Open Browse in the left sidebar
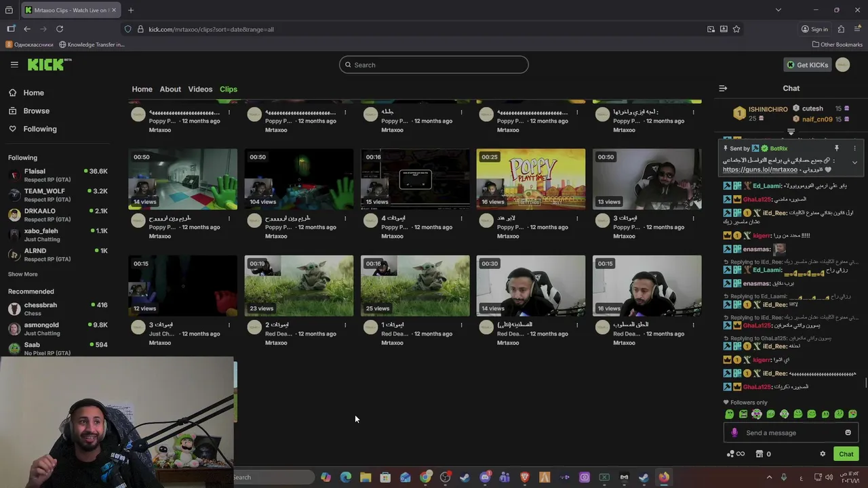The width and height of the screenshot is (868, 488). pos(36,110)
